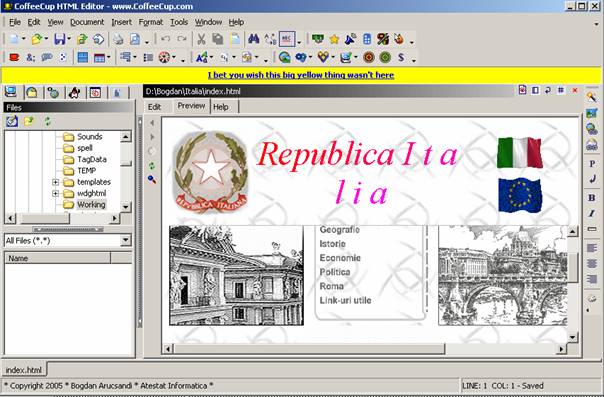The height and width of the screenshot is (397, 604).
Task: Click the yellow star icon in toolbar
Action: pos(334,39)
